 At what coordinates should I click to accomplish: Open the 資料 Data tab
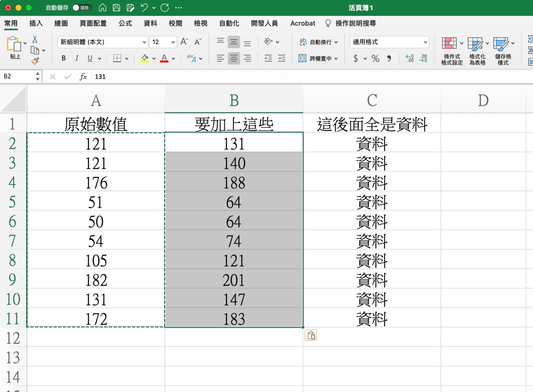151,23
